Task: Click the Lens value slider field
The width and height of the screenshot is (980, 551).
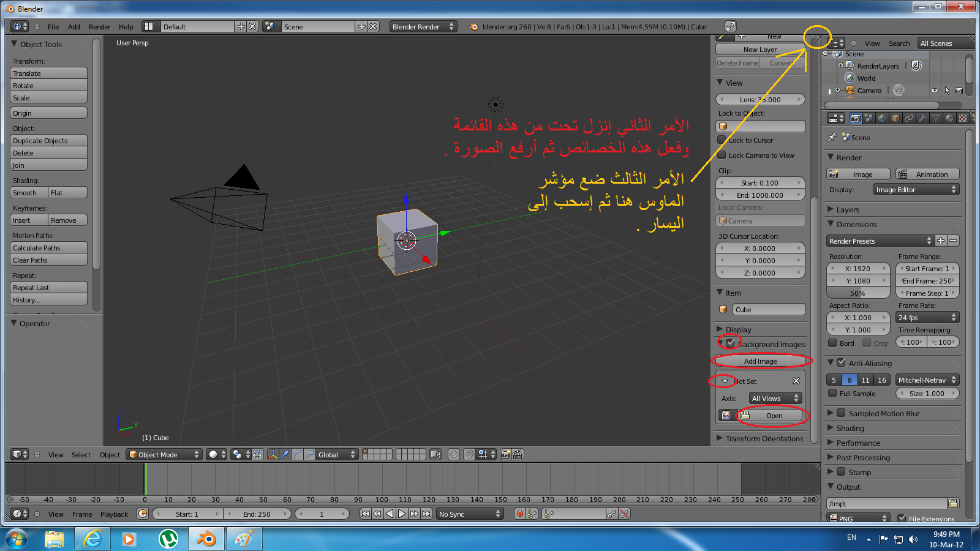Action: pos(761,100)
